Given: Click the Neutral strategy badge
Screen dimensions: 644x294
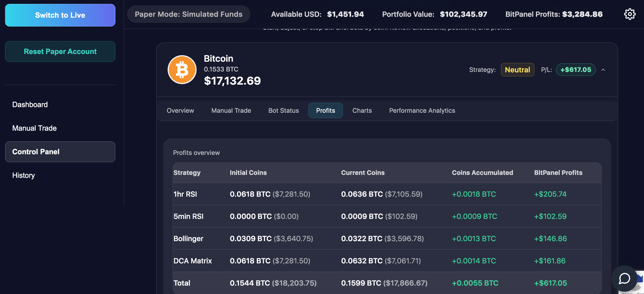Looking at the screenshot, I should pyautogui.click(x=517, y=70).
